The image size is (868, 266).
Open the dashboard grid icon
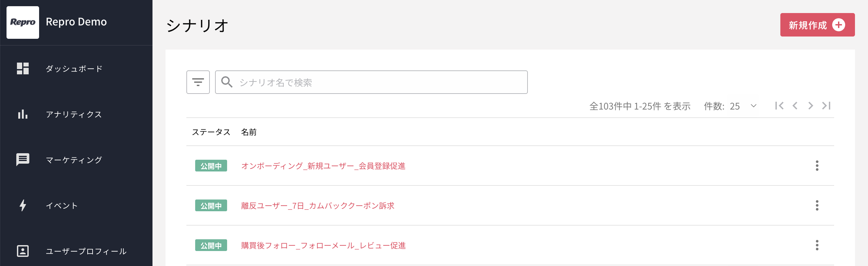[22, 68]
